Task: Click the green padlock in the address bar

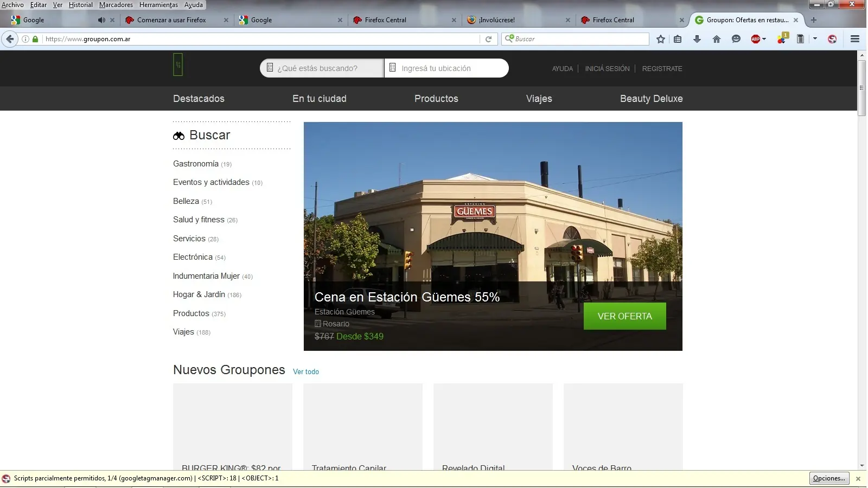Action: pyautogui.click(x=35, y=39)
